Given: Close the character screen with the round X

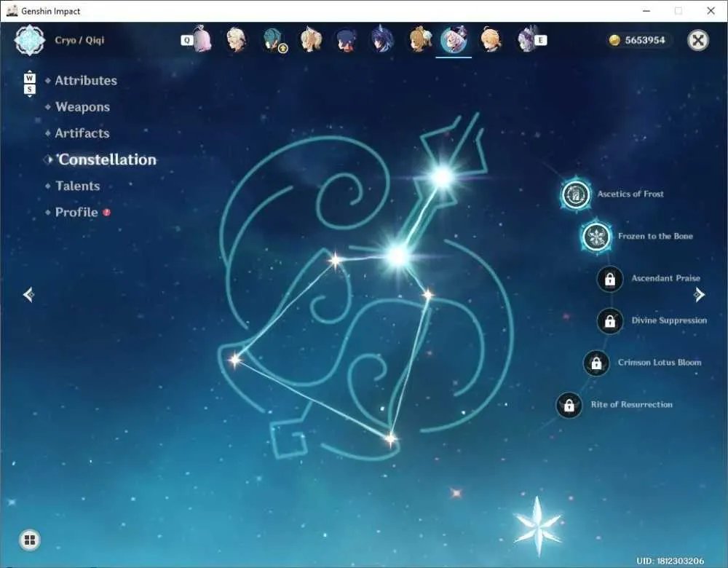Looking at the screenshot, I should tap(698, 40).
